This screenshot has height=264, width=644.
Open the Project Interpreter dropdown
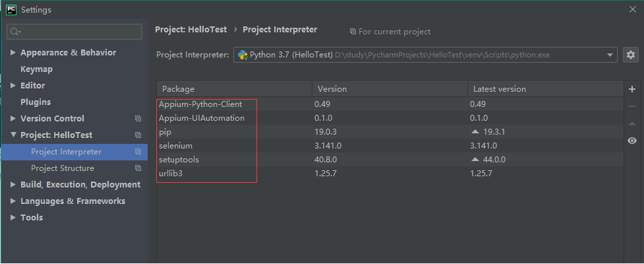point(610,55)
